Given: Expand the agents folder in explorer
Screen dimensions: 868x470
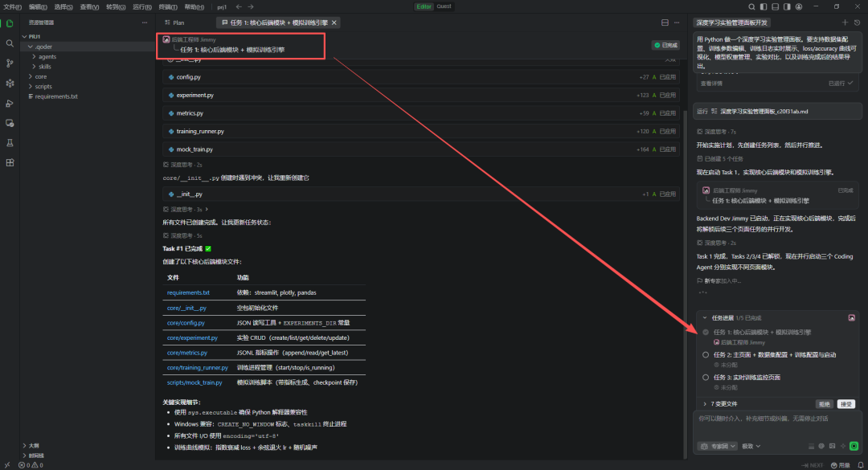Looking at the screenshot, I should point(47,56).
